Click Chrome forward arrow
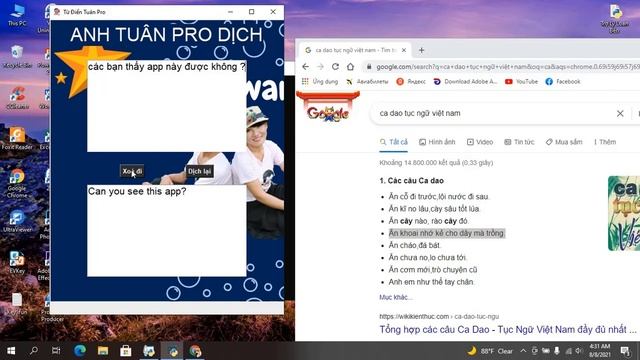Screen dimensions: 640x360 click(x=320, y=67)
